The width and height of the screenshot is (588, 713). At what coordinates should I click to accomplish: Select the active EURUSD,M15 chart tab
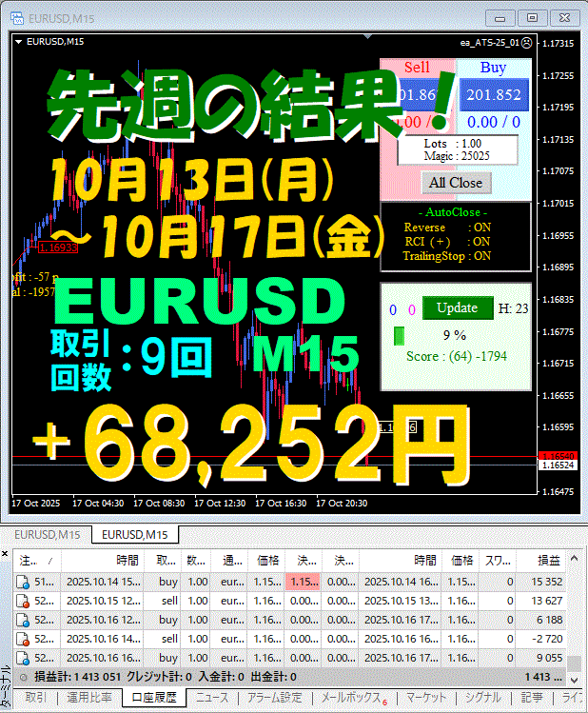point(135,535)
